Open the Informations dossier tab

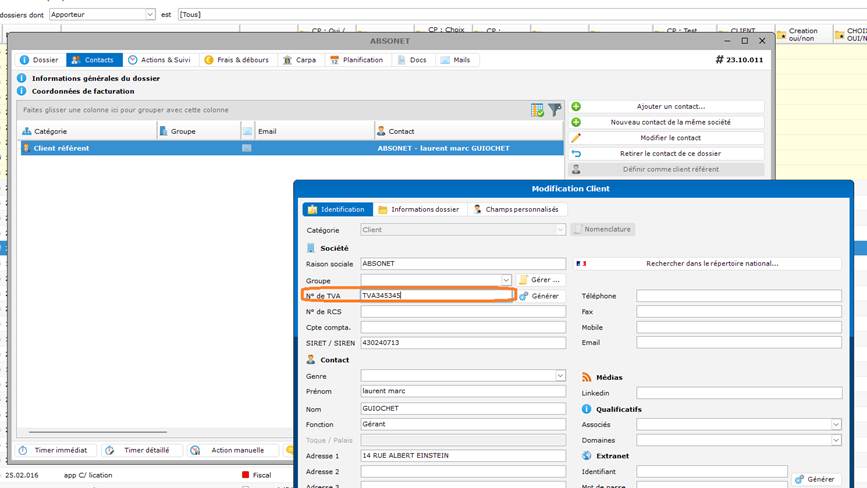coord(418,210)
